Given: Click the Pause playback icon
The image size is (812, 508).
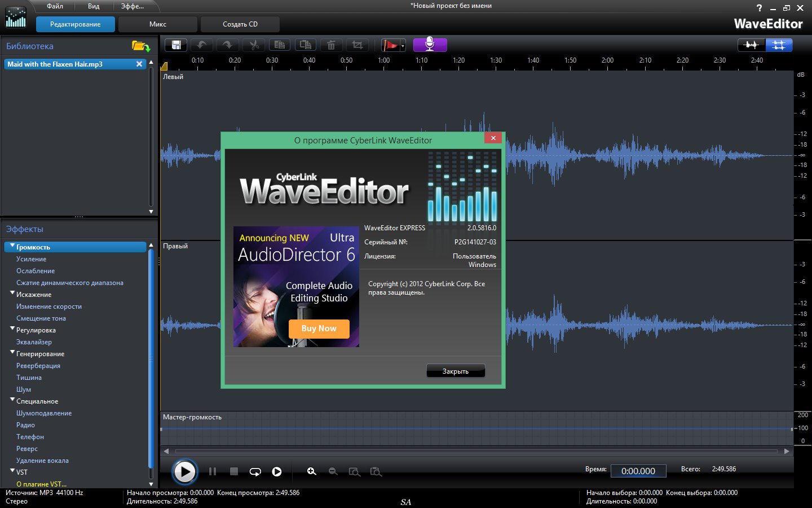Looking at the screenshot, I should point(213,471).
